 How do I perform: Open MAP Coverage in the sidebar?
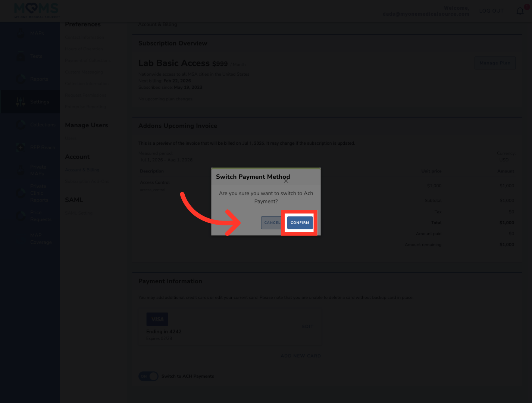click(x=41, y=239)
